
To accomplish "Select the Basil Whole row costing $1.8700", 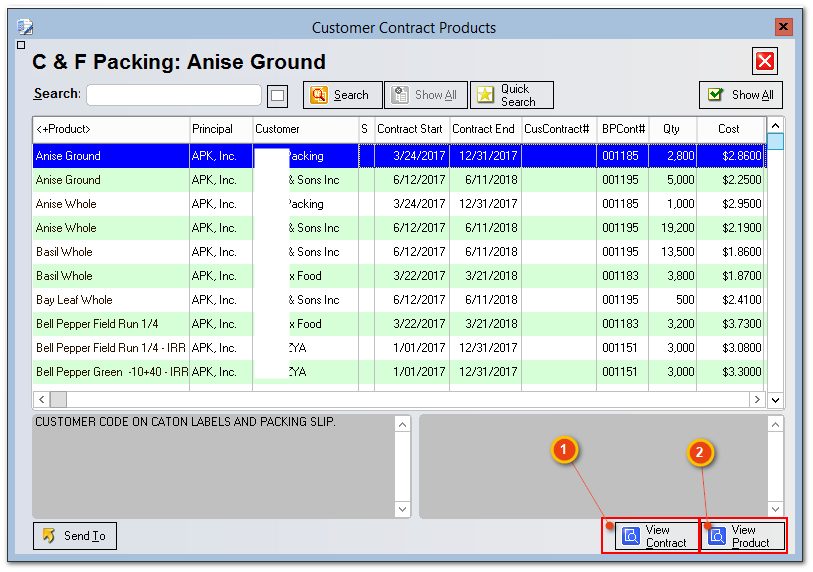I will tap(399, 276).
